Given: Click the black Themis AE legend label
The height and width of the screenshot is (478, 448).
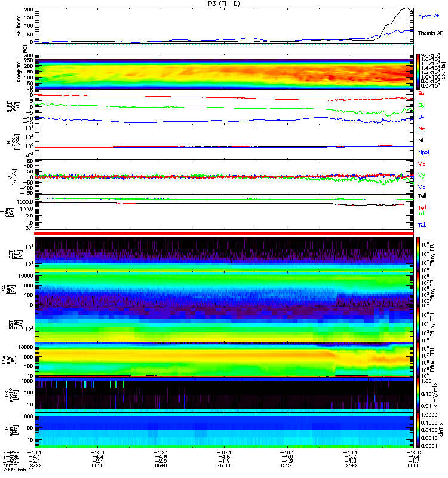Looking at the screenshot, I should point(430,33).
